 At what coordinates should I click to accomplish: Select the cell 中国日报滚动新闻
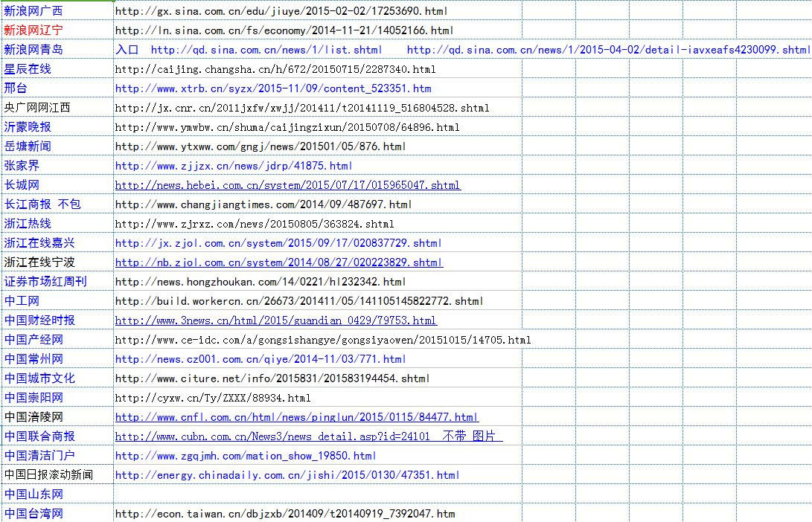click(x=57, y=474)
